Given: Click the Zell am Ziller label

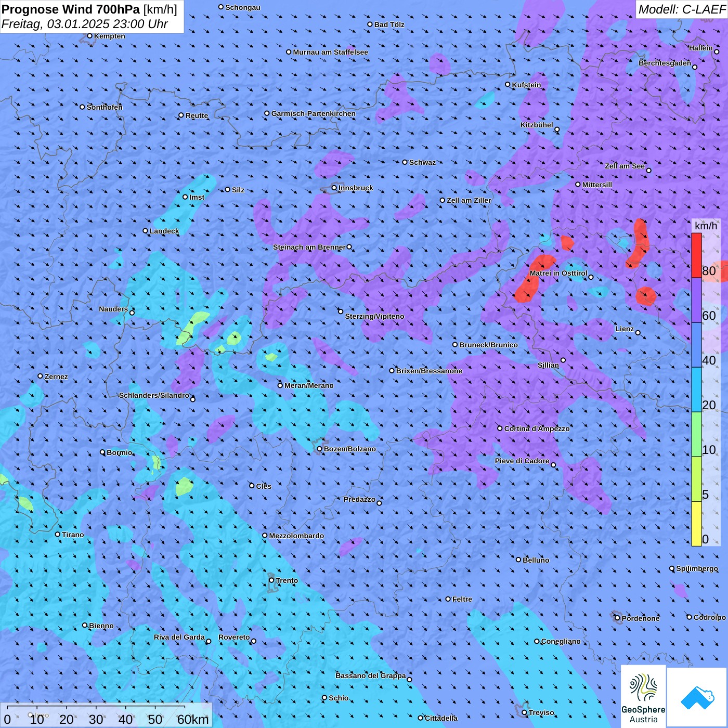Looking at the screenshot, I should point(469,200).
